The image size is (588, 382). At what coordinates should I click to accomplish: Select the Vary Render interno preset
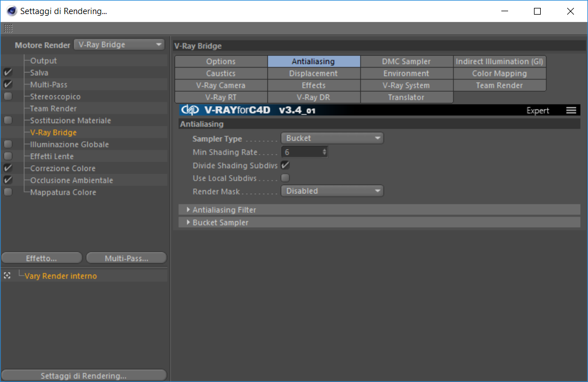click(61, 276)
